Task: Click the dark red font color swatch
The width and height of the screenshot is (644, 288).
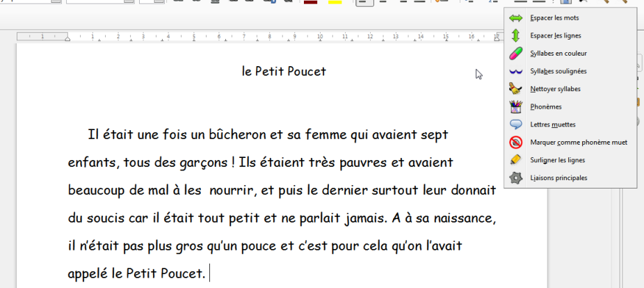Action: pyautogui.click(x=310, y=3)
